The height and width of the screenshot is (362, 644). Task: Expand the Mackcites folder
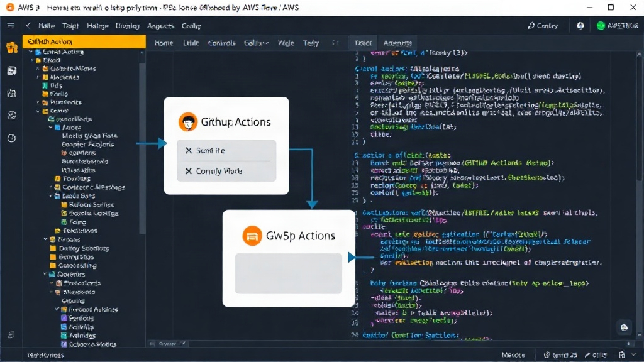coord(38,77)
